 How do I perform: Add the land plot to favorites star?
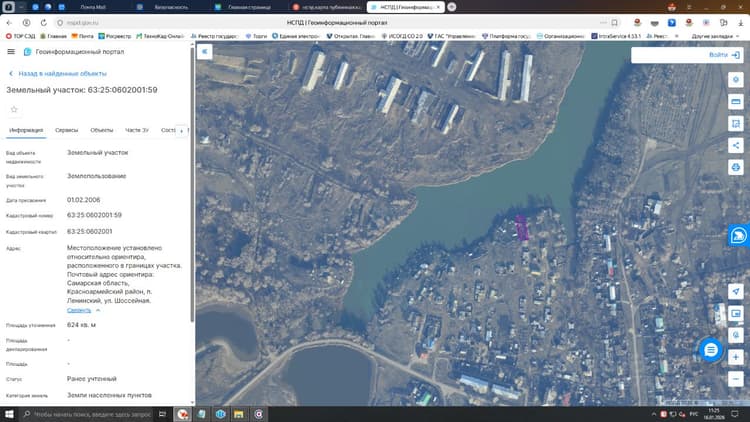[14, 110]
